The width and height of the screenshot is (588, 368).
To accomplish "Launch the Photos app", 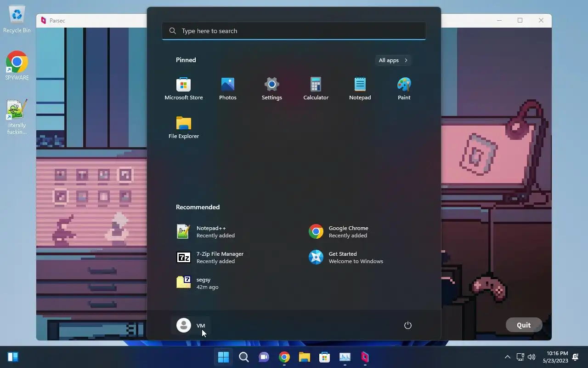I will coord(228,89).
